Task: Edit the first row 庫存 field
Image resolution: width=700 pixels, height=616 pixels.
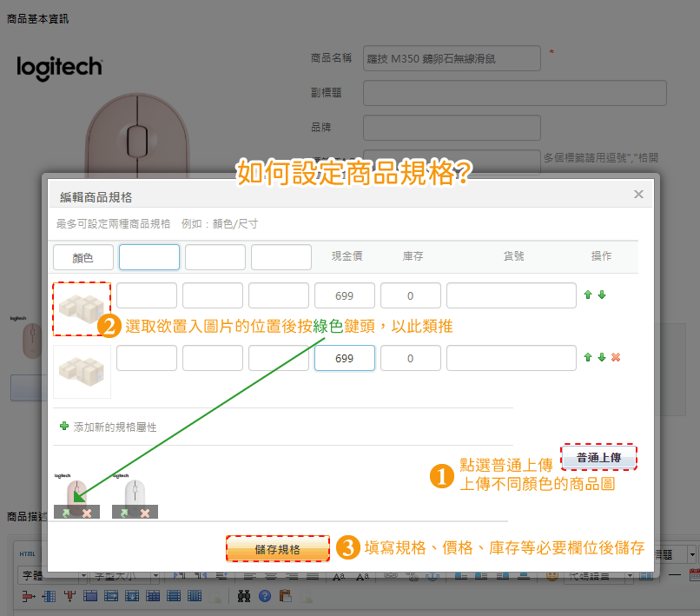Action: 411,295
